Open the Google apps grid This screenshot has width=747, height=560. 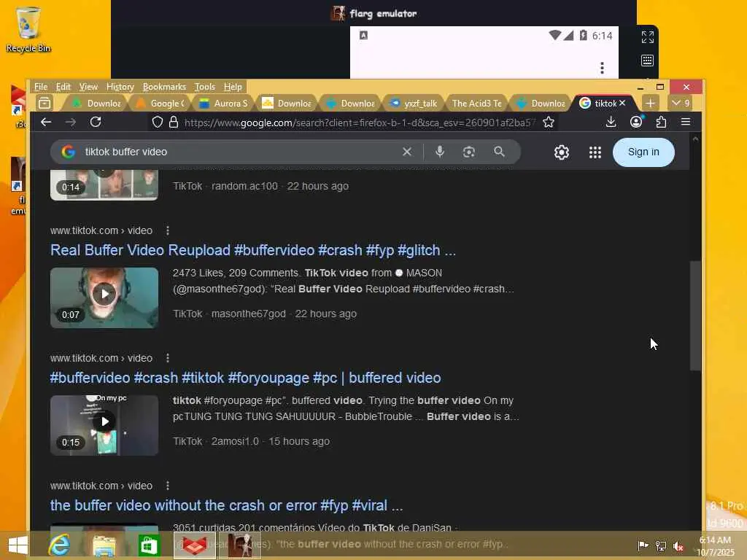point(595,152)
